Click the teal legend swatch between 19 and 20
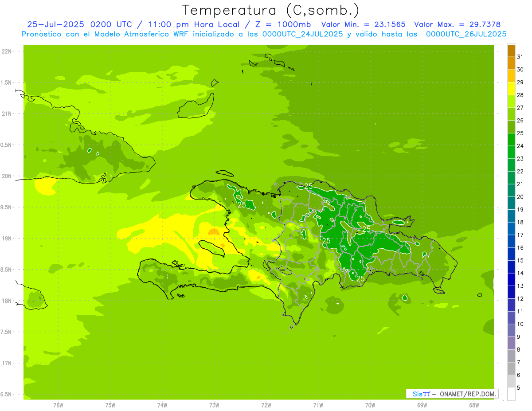The image size is (532, 411). [x=511, y=204]
